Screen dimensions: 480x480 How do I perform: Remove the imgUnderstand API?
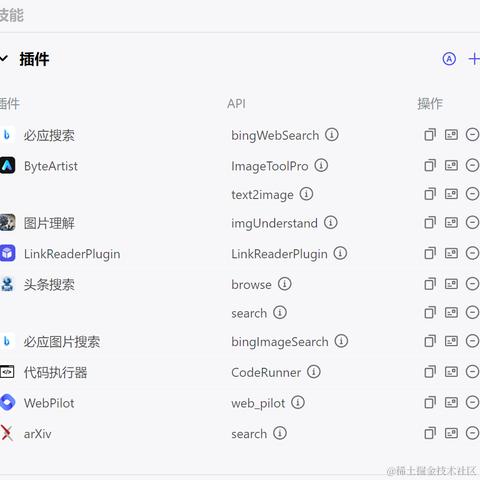point(472,223)
